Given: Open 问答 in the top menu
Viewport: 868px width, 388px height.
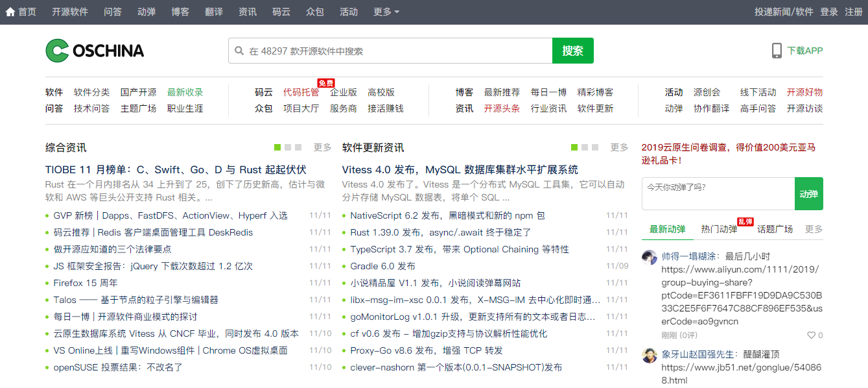Looking at the screenshot, I should [113, 12].
